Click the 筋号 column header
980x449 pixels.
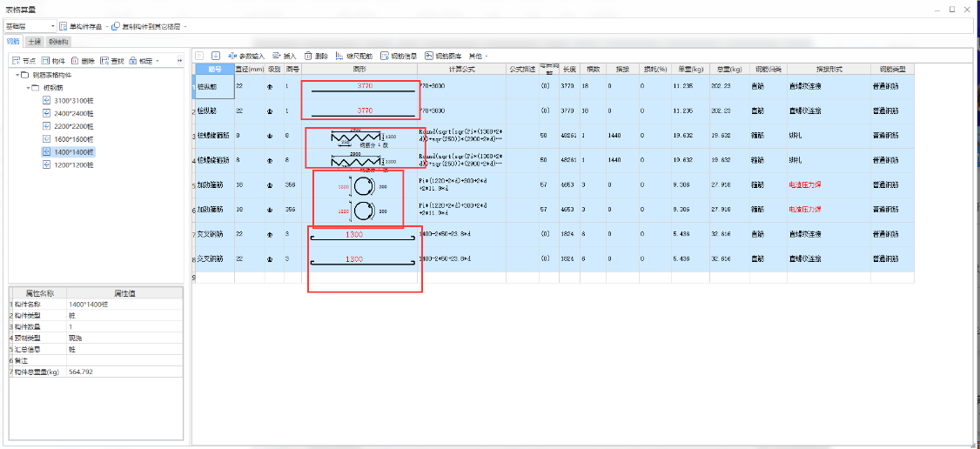tap(214, 69)
